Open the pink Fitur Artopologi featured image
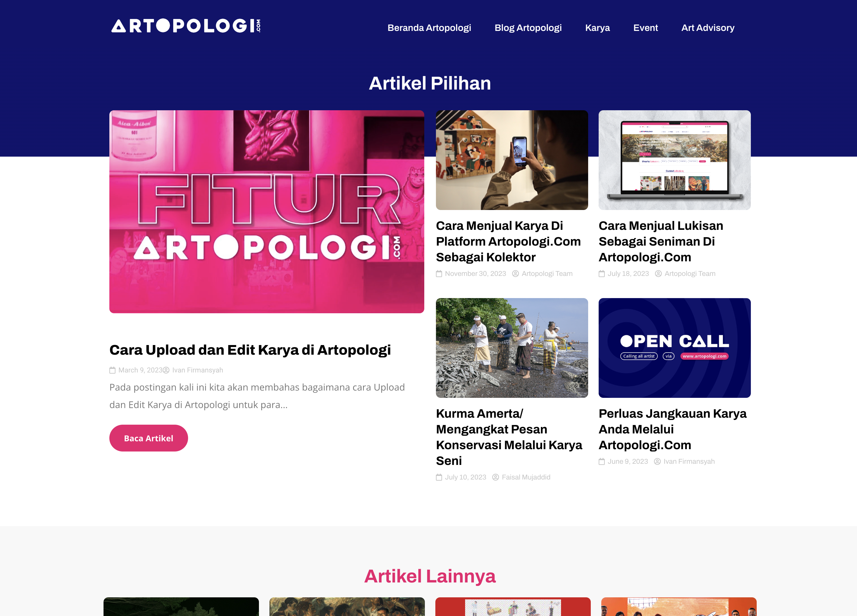Image resolution: width=857 pixels, height=616 pixels. pos(267,212)
